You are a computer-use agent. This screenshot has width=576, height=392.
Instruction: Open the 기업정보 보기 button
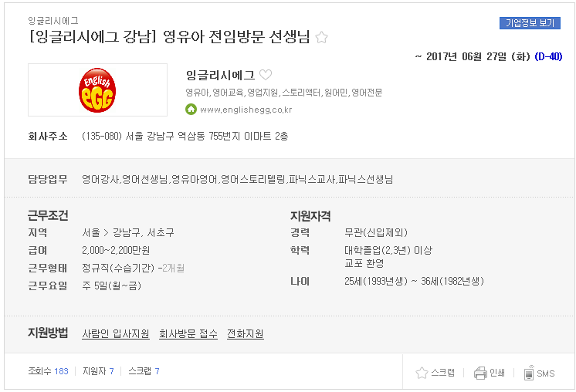[530, 23]
